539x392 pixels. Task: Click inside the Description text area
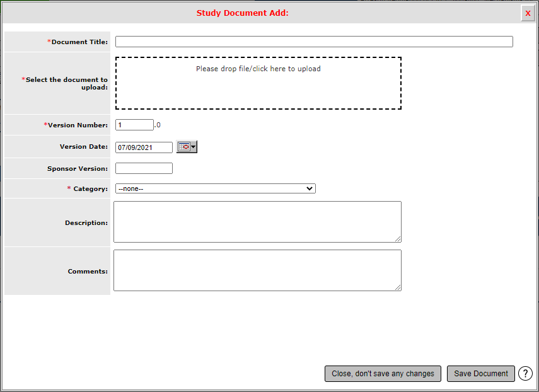click(257, 222)
